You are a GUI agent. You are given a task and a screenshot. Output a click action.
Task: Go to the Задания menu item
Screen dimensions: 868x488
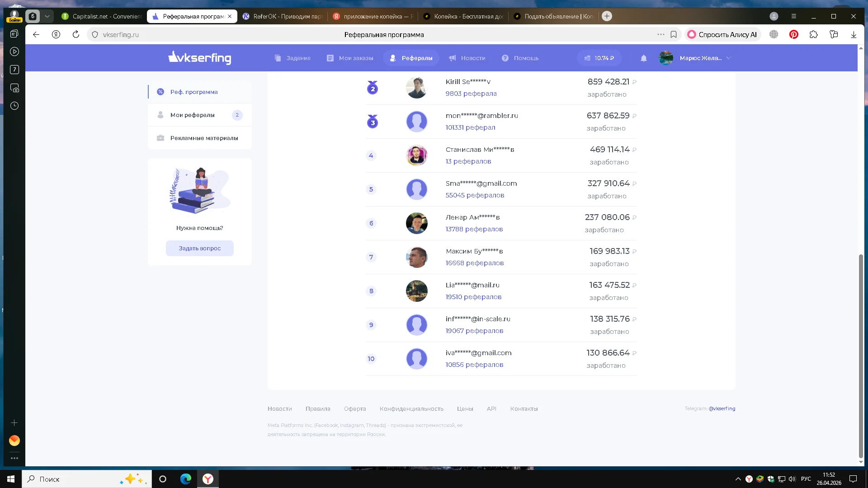[x=292, y=58]
